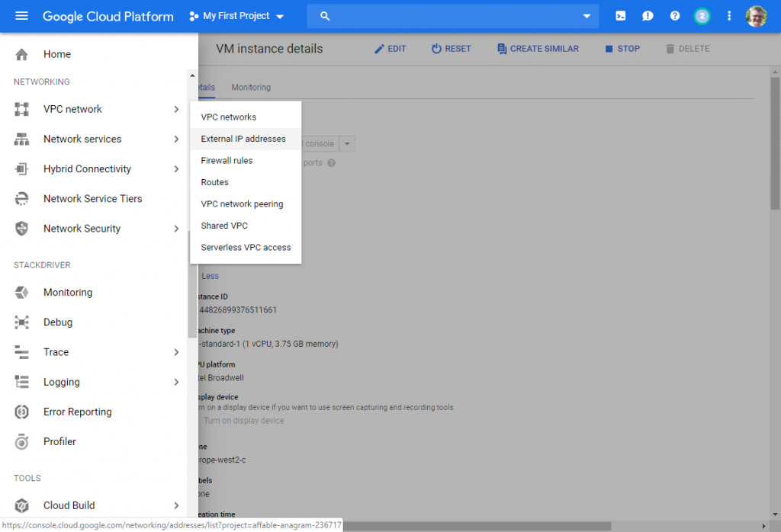781x532 pixels.
Task: Select Shared VPC menu item
Action: [x=246, y=226]
